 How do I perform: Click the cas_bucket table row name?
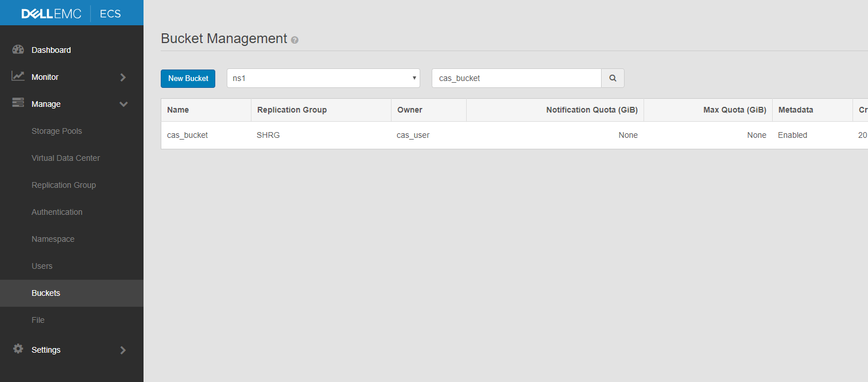tap(187, 135)
